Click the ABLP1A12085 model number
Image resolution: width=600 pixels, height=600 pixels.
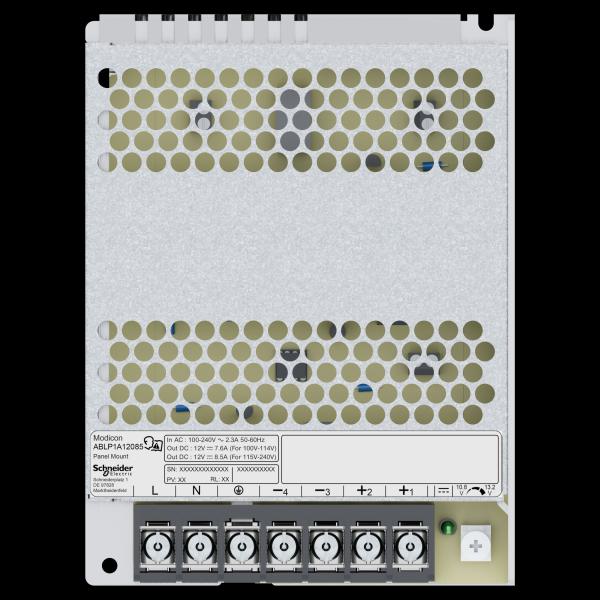(x=115, y=448)
